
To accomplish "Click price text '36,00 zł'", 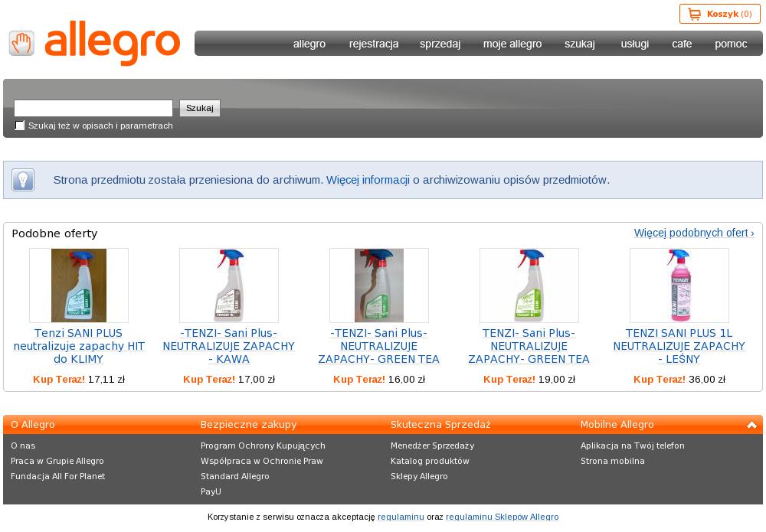I will coord(707,379).
